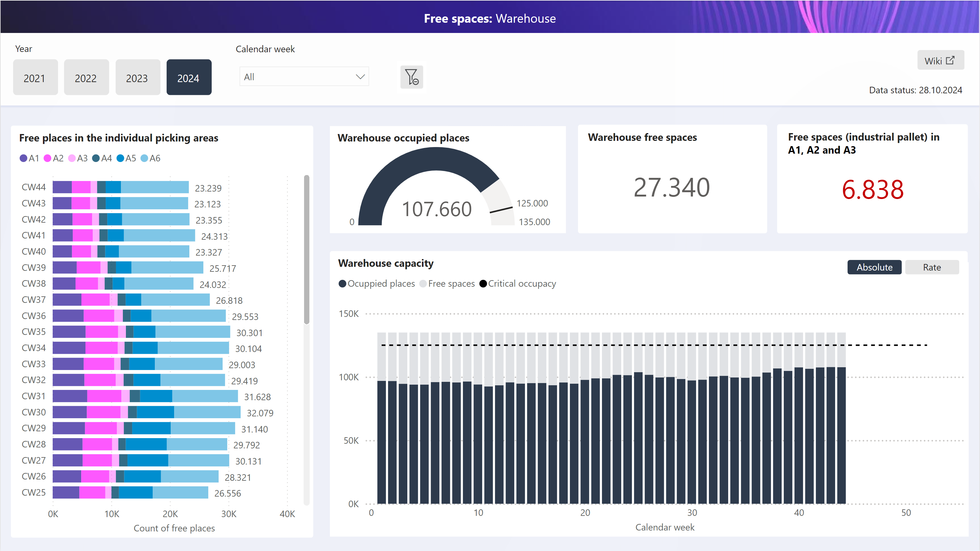Open the Wiki external link

tap(940, 61)
